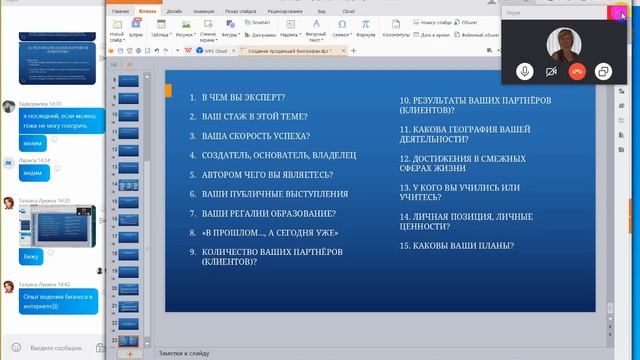Screen dimensions: 640x360
Task: Open the shared screenshot from Татьяна Лукина
Action: click(58, 226)
